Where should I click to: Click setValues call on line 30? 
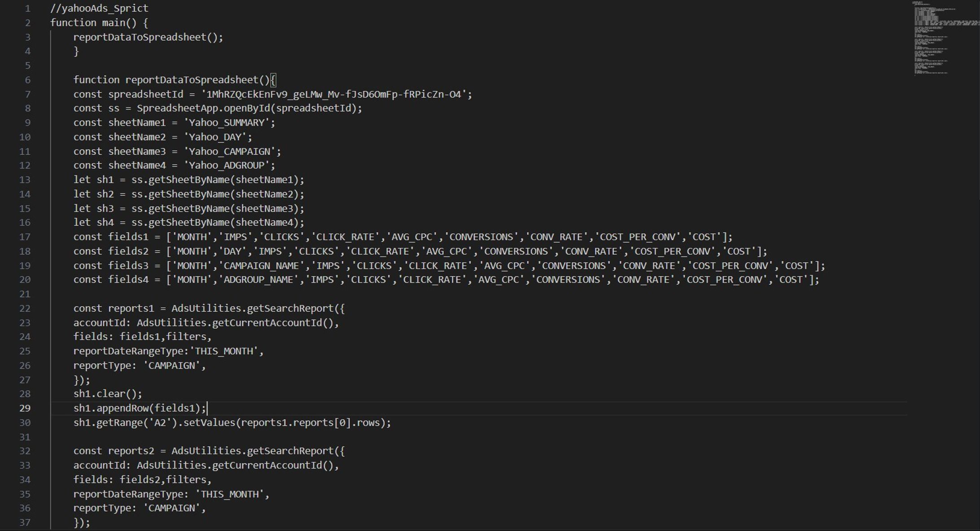[x=209, y=422]
